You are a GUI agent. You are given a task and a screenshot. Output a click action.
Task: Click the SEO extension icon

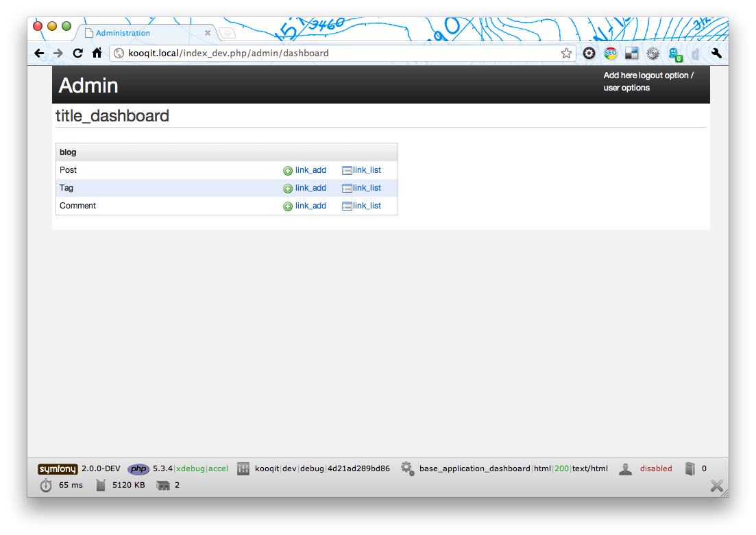coord(610,53)
